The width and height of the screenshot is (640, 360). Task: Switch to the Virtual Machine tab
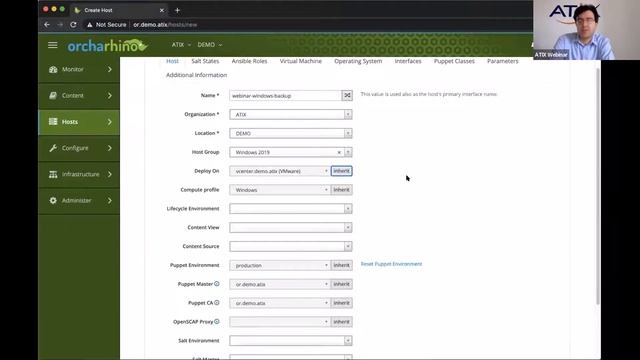click(x=301, y=61)
